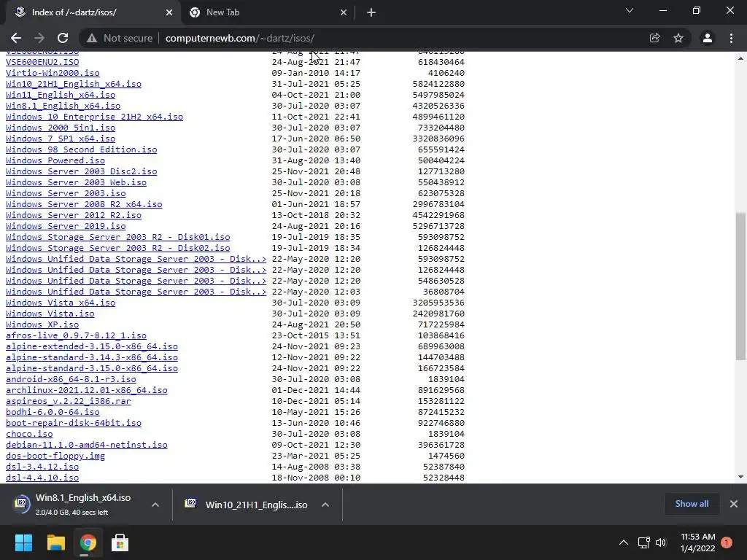Open a new tab with plus button
The width and height of the screenshot is (747, 560).
371,12
